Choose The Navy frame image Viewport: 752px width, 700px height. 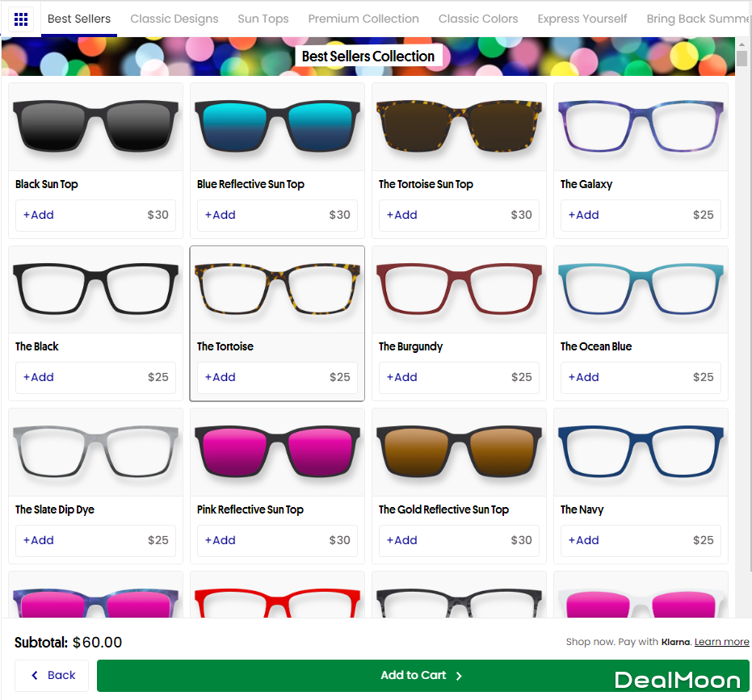click(641, 452)
